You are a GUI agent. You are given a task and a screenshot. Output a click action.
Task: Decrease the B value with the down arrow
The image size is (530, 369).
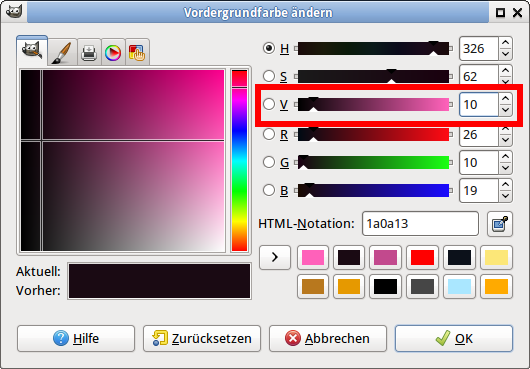(x=505, y=196)
